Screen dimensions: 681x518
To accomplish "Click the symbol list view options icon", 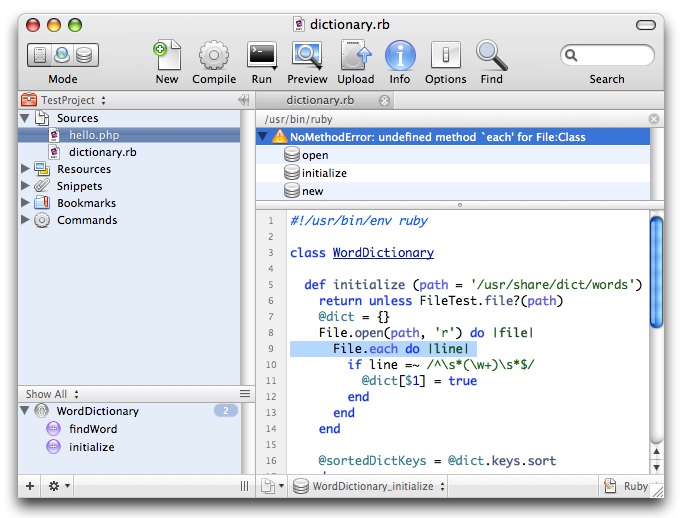I will point(245,394).
